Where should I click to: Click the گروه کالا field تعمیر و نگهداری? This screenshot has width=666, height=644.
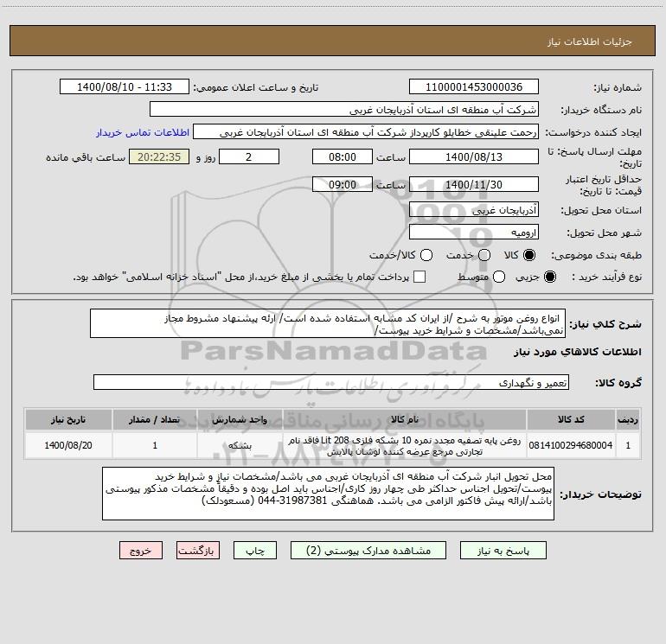(331, 382)
